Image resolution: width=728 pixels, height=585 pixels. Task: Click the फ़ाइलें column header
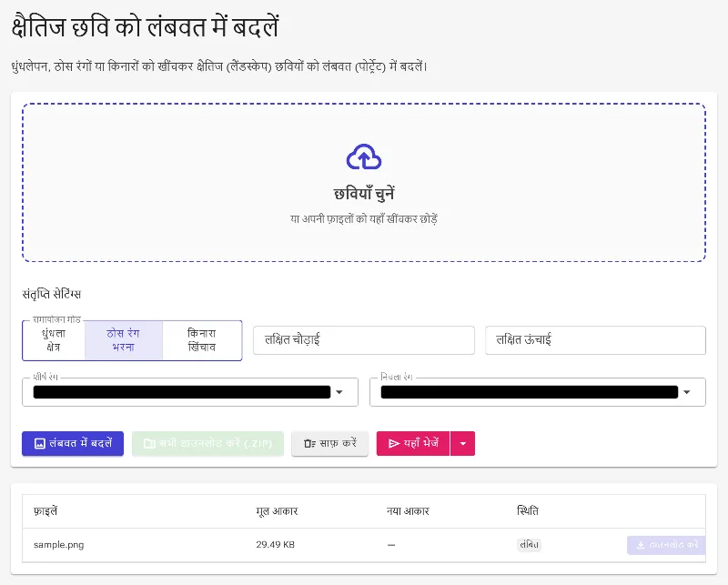point(45,511)
